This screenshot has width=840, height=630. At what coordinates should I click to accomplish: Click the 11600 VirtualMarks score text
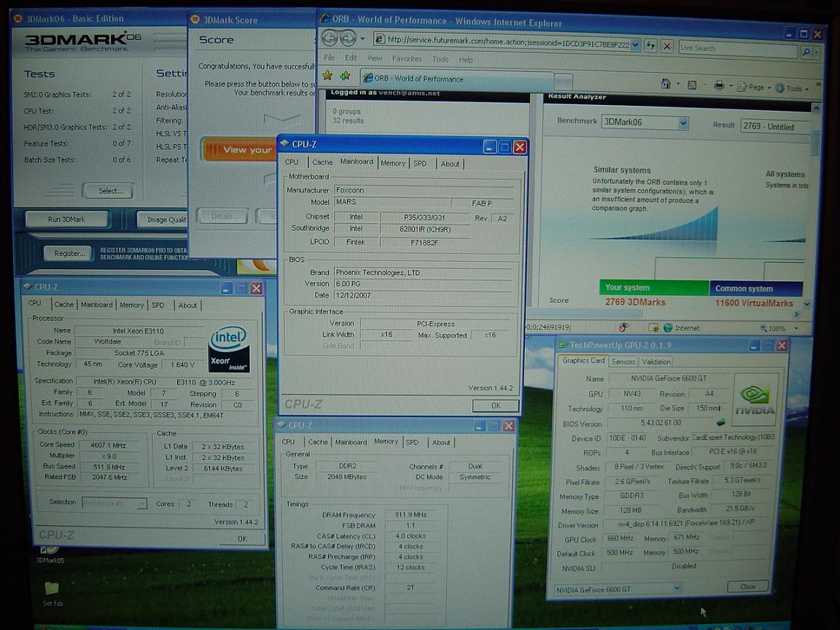[754, 303]
